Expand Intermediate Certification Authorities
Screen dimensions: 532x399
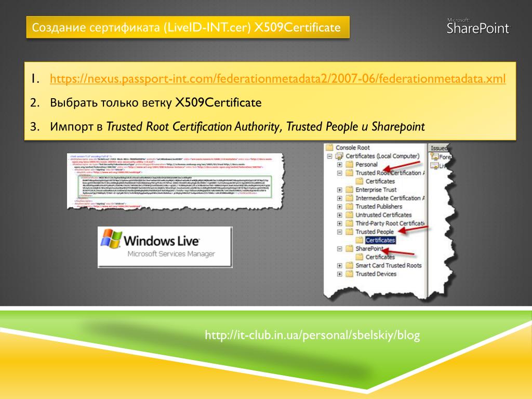[339, 198]
